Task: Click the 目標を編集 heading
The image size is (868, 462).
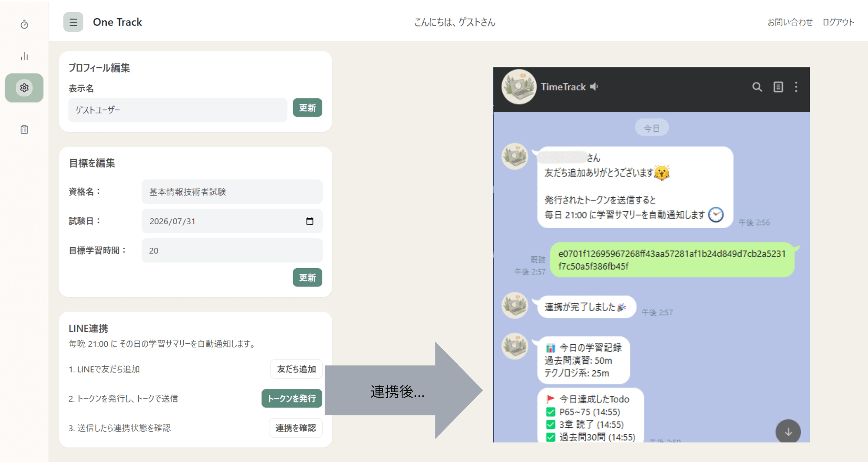Action: tap(92, 163)
